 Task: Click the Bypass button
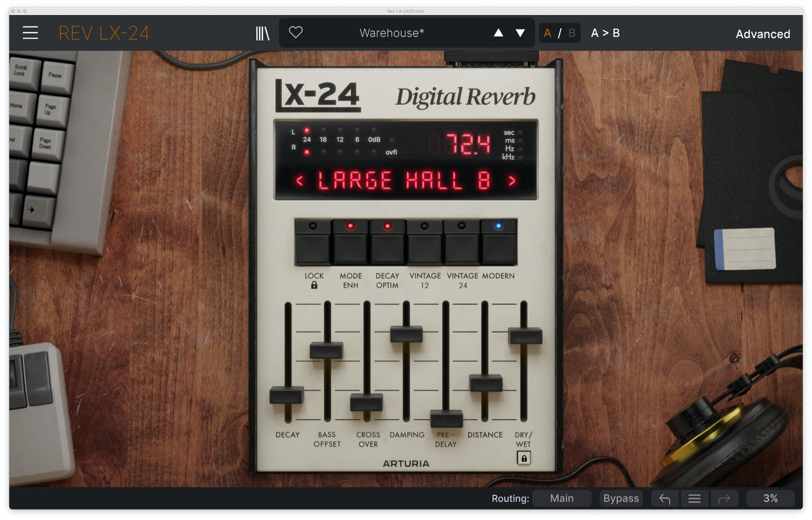point(620,498)
